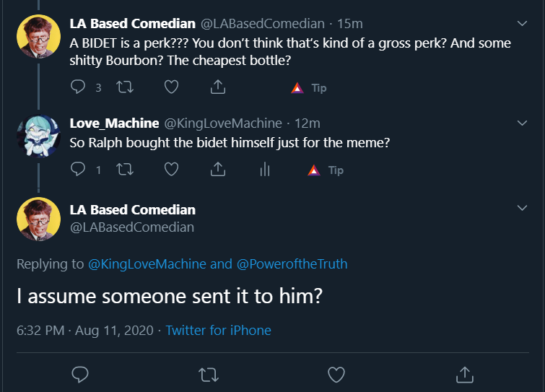Expand more options for the main tweet
This screenshot has width=545, height=392.
(x=522, y=208)
